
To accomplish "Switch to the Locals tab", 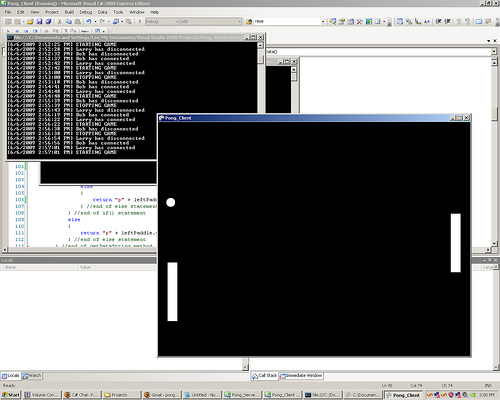I will (11, 376).
